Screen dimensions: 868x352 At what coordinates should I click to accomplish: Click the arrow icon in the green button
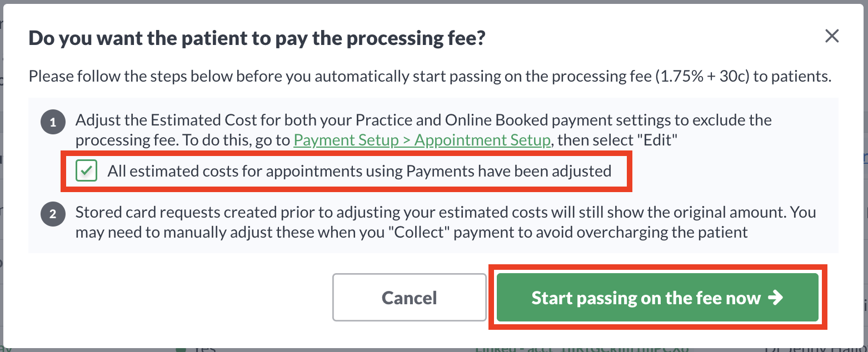tap(775, 298)
